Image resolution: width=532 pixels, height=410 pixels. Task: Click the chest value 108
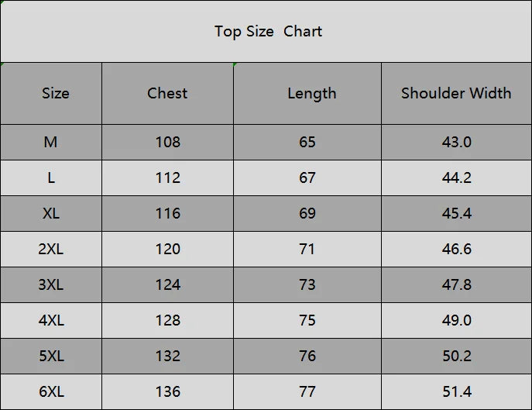point(167,142)
